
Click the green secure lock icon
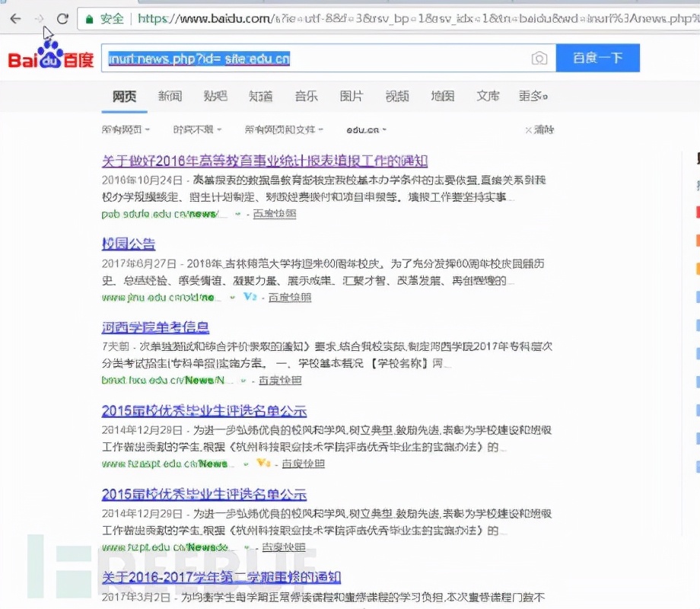click(x=89, y=19)
